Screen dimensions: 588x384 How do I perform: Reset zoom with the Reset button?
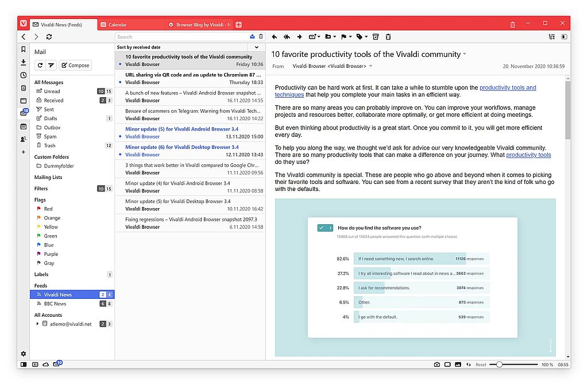coord(481,364)
